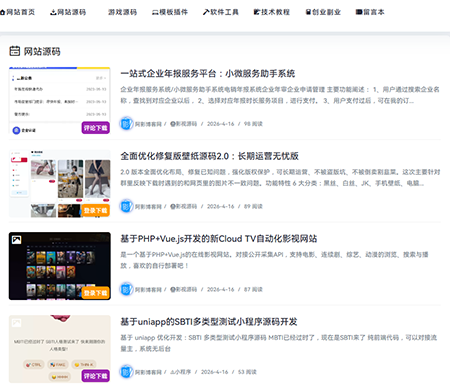Screen dimensions: 450x386
Task: Go to 网站源码 in the top navigation
Action: coord(68,12)
